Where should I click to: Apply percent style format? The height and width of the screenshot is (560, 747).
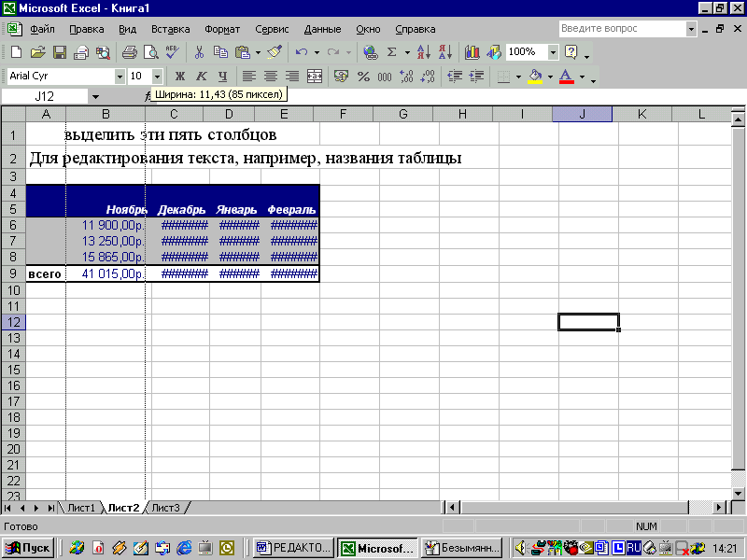363,77
